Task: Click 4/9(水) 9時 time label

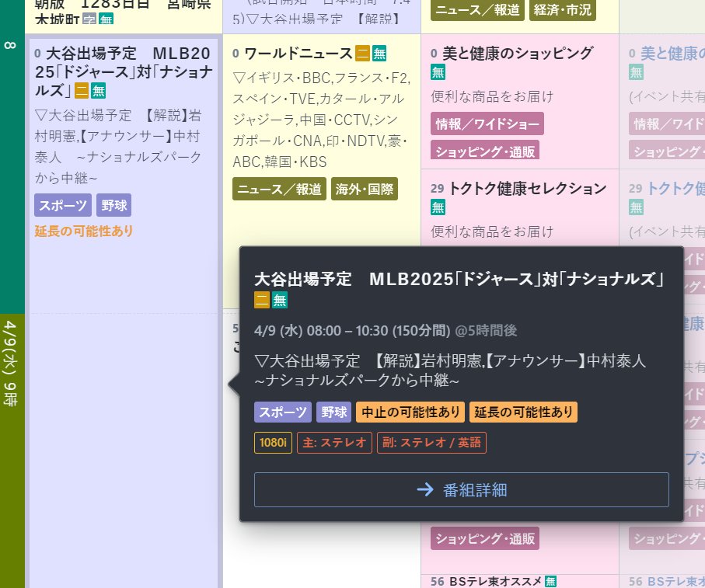Action: click(10, 364)
